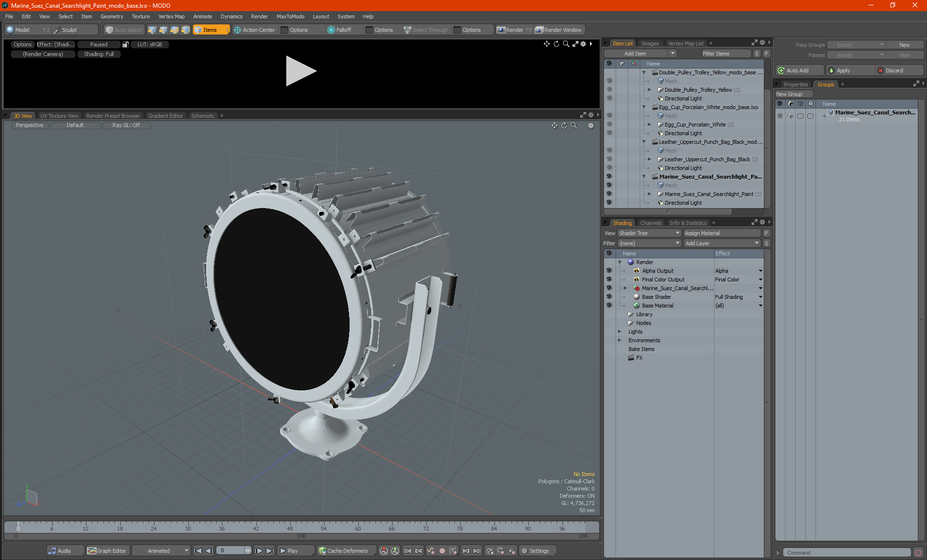Click the Sculpt mode icon

[57, 30]
